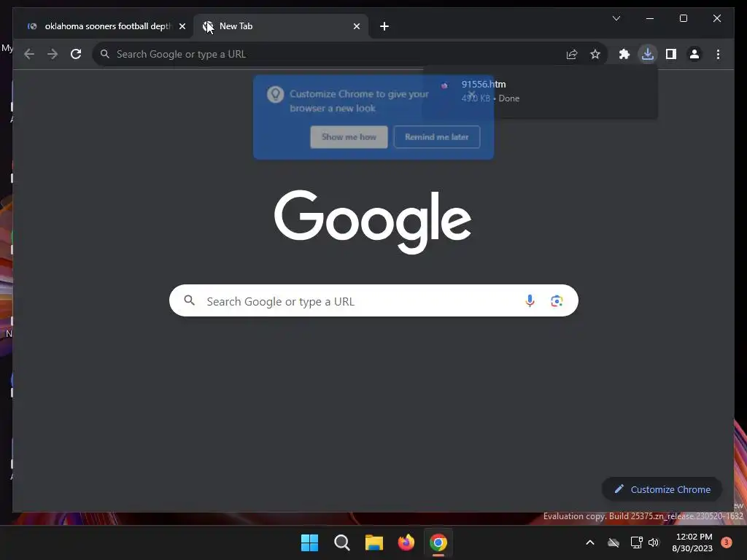Start voice search with microphone icon
Image resolution: width=747 pixels, height=560 pixels.
(530, 300)
